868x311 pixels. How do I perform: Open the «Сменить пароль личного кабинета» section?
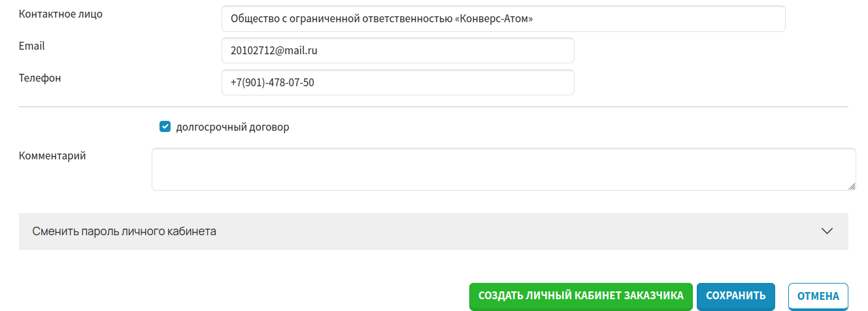pos(124,231)
